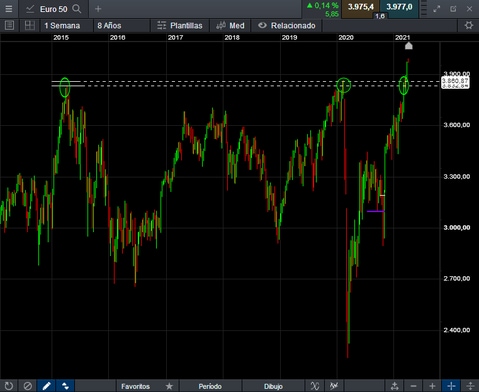The image size is (479, 392).
Task: Click the clear drawings circle-slash icon
Action: [x=28, y=386]
